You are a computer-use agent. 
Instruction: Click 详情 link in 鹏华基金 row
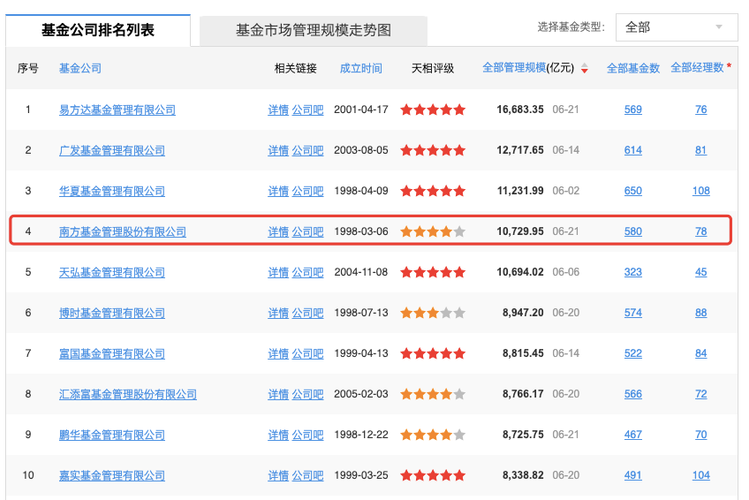[x=278, y=435]
